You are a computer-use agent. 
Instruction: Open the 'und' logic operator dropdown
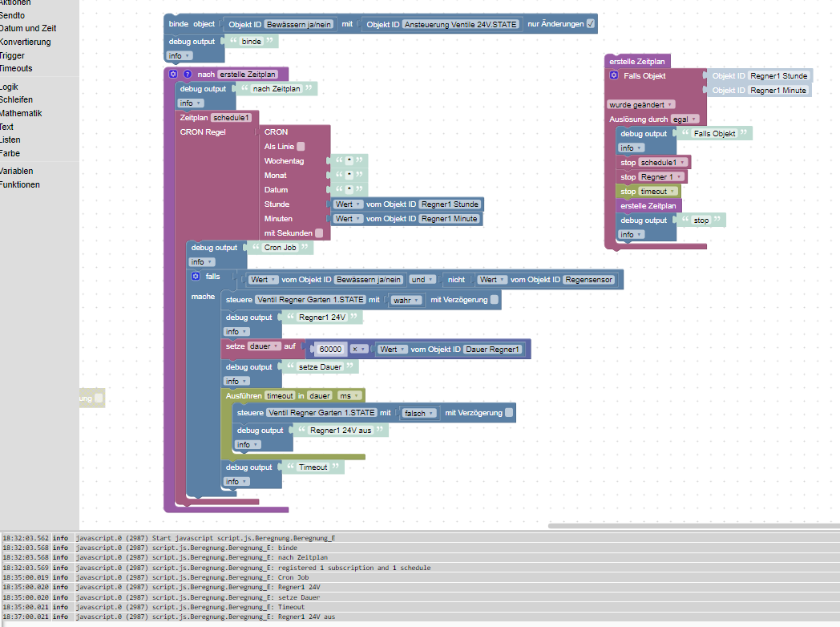(x=422, y=280)
